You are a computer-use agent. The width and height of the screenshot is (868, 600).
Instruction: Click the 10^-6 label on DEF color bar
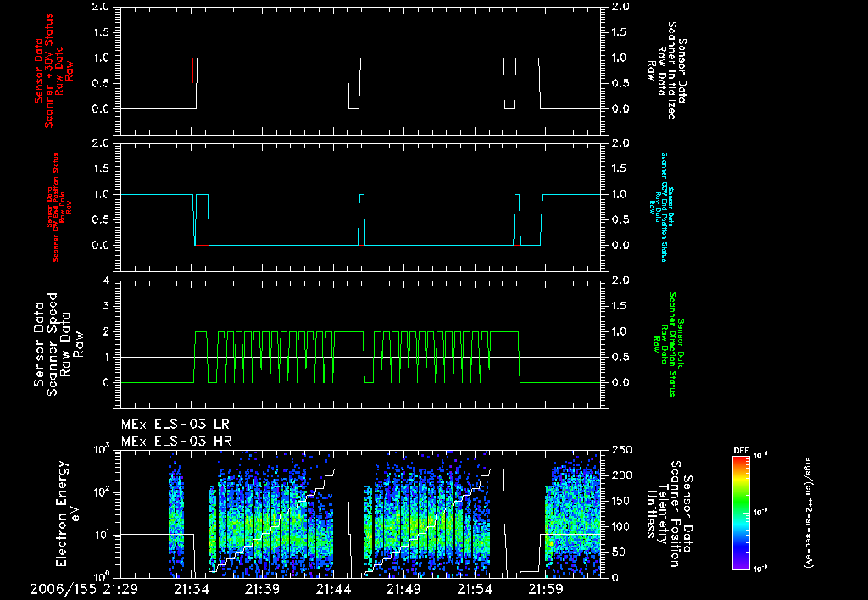(761, 569)
